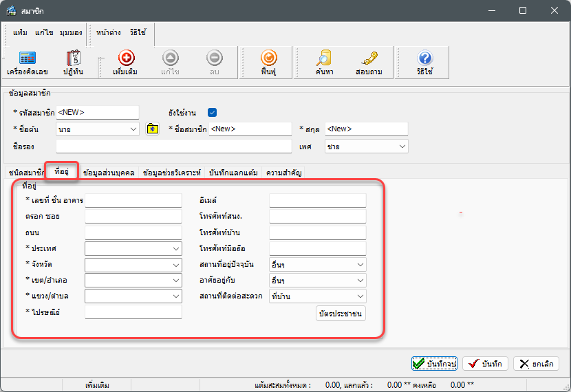Expand the ชื่อต้น title dropdown
Screen dimensions: 571x392
(x=133, y=129)
